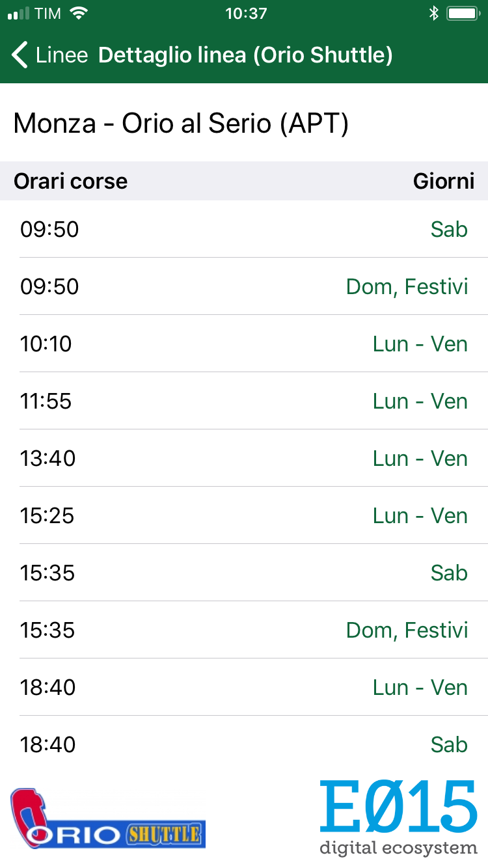The image size is (488, 868).
Task: Choose the 10:10 Lun - Ven ride
Action: [x=244, y=344]
